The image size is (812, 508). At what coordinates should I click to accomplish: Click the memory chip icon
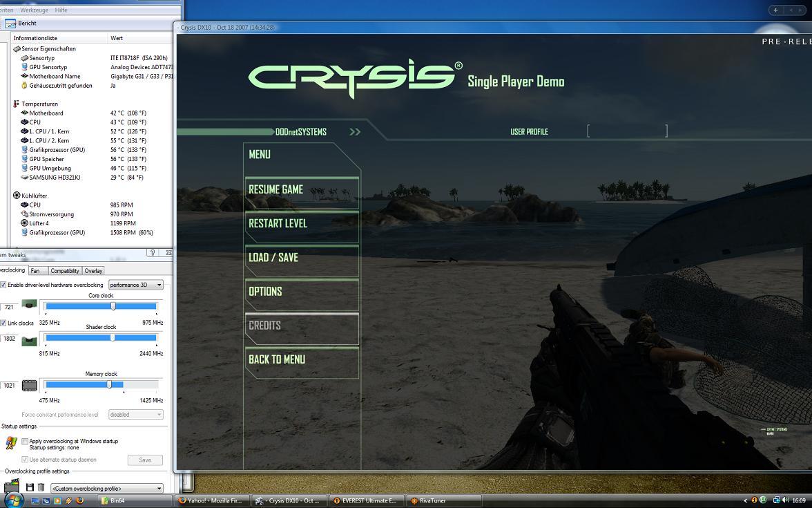pyautogui.click(x=30, y=385)
